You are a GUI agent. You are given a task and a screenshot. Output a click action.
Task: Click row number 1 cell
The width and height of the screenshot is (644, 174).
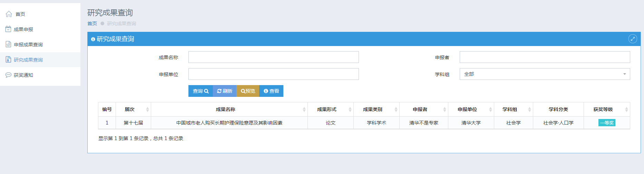point(107,123)
